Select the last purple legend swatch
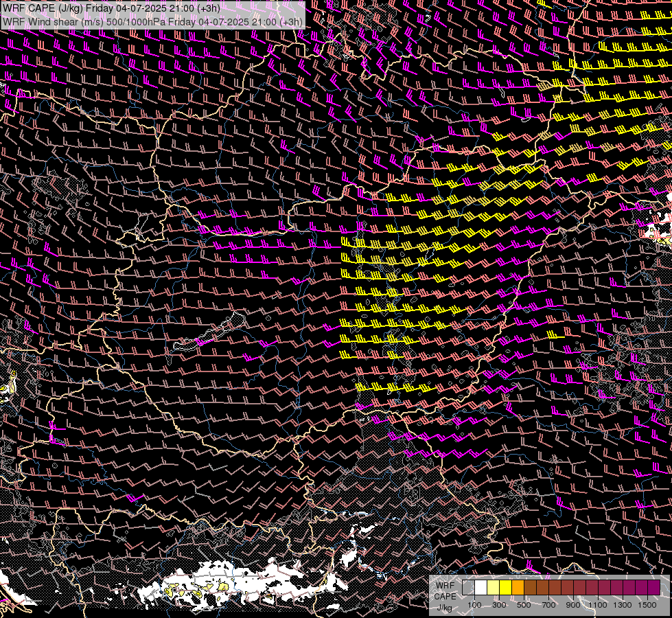Viewport: 672px width, 618px height. pyautogui.click(x=654, y=587)
